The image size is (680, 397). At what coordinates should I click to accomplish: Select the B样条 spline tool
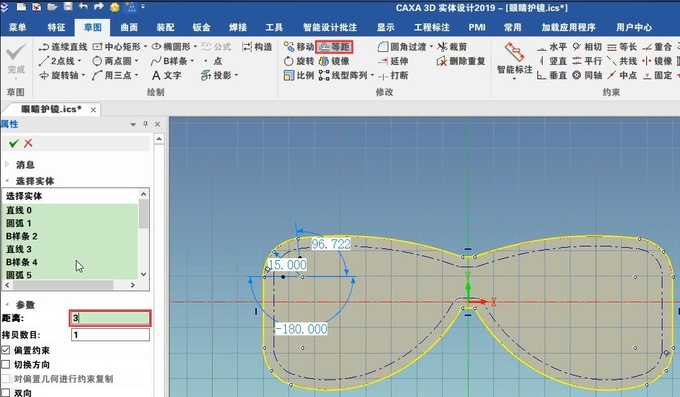click(169, 61)
